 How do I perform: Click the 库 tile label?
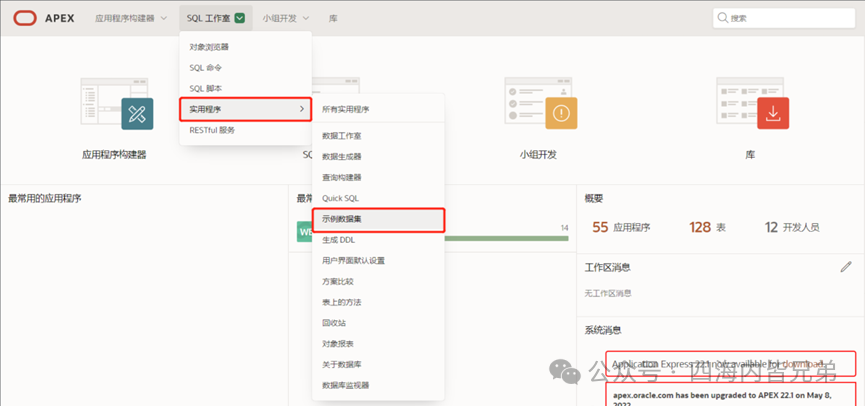pos(750,155)
